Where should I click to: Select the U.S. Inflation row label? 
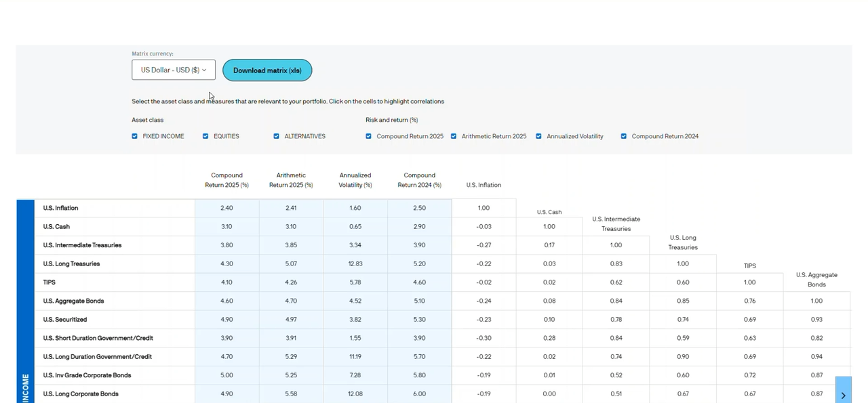[61, 208]
